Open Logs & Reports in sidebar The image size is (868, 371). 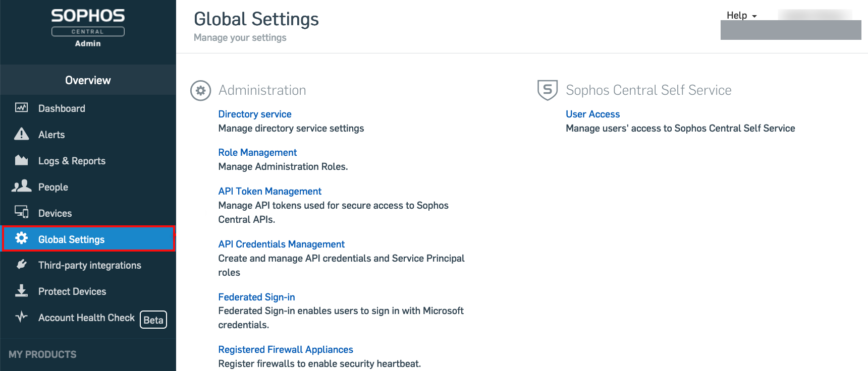(x=88, y=161)
